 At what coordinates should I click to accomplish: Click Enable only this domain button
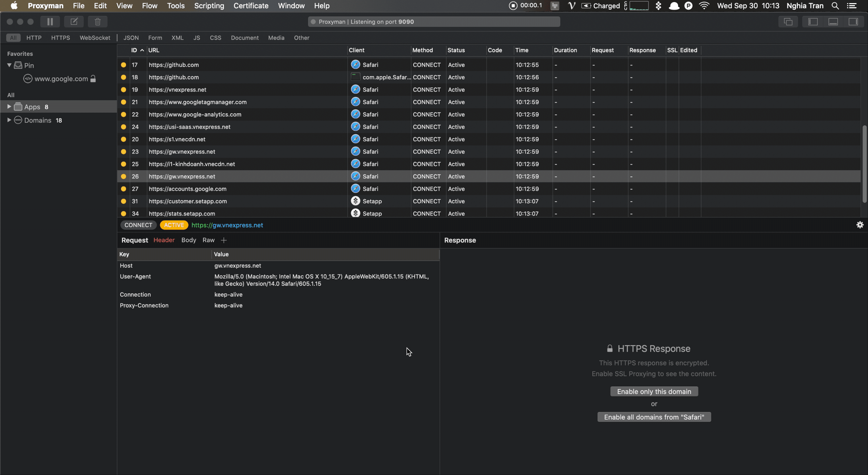[x=654, y=392]
